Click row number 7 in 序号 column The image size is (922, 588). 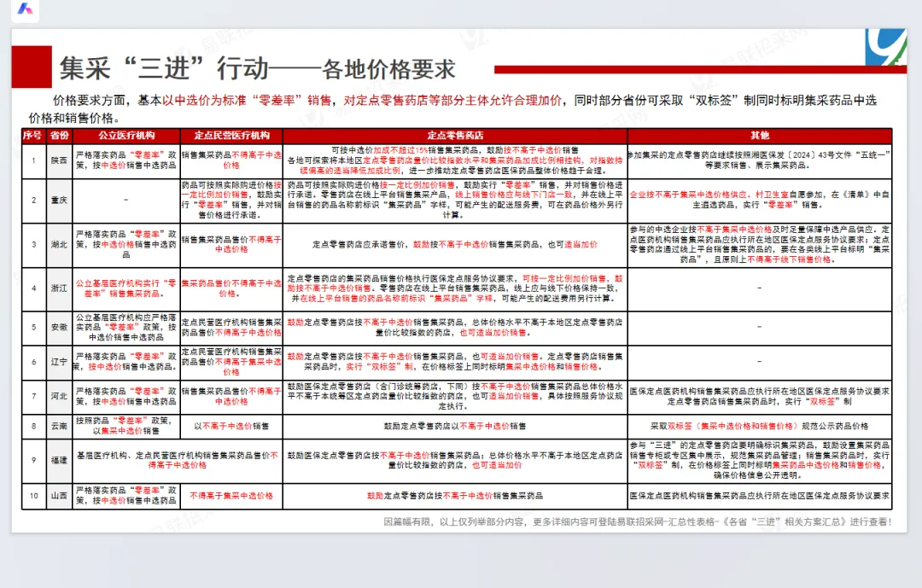pos(33,396)
